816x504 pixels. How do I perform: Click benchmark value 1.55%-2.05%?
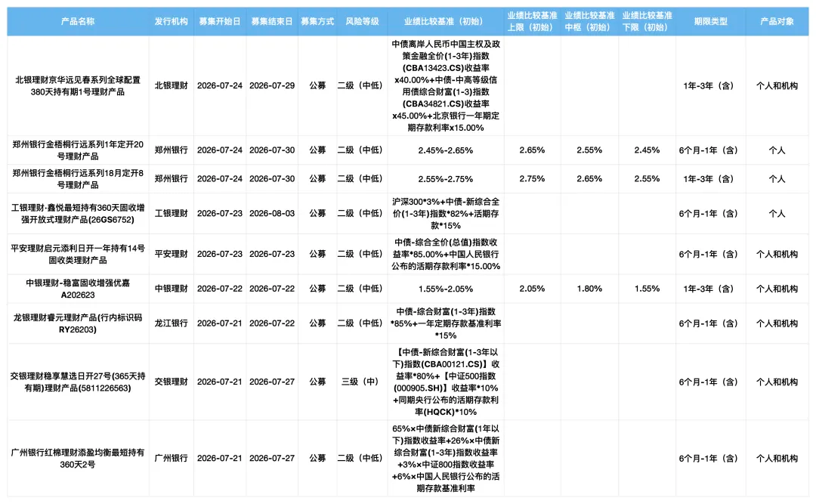click(x=446, y=289)
